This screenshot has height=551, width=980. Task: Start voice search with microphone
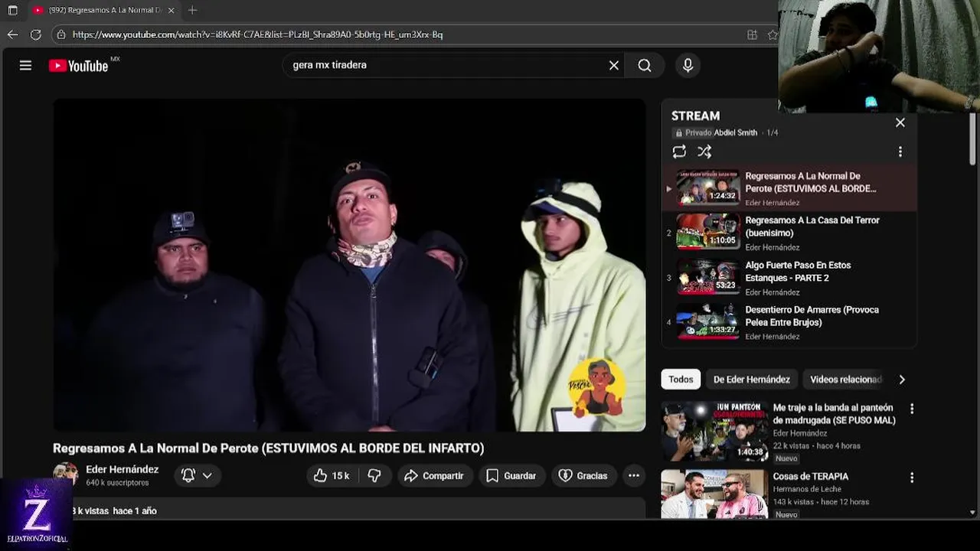(x=688, y=65)
